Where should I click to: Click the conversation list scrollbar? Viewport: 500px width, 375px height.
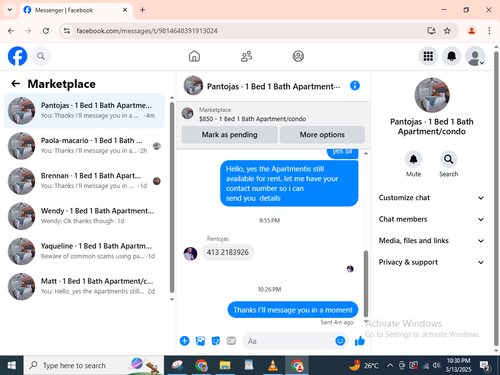(172, 197)
